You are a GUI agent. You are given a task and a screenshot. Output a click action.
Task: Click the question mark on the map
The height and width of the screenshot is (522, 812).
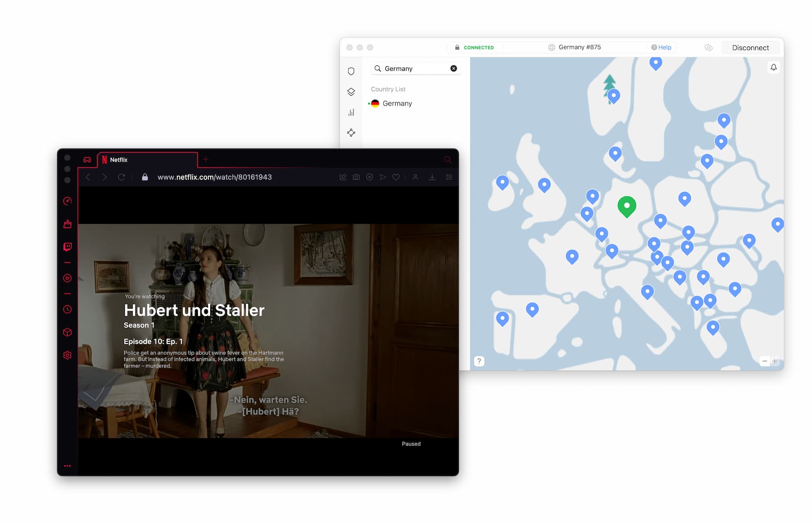(479, 361)
